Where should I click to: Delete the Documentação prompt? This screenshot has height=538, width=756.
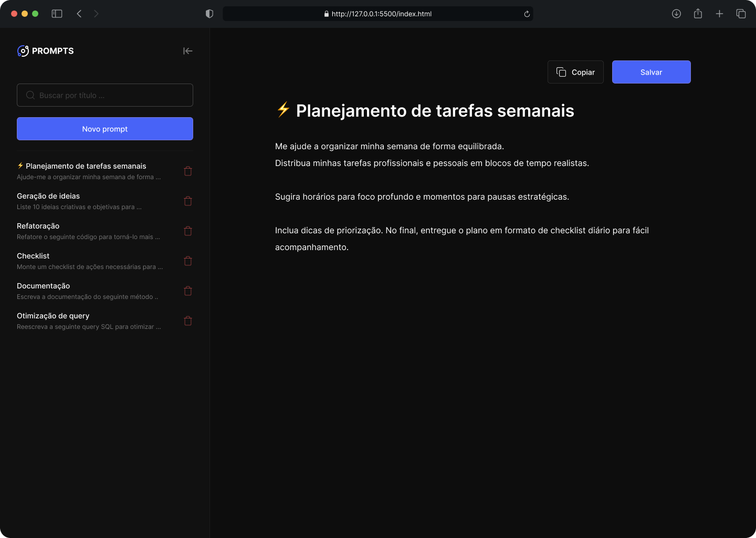188,291
